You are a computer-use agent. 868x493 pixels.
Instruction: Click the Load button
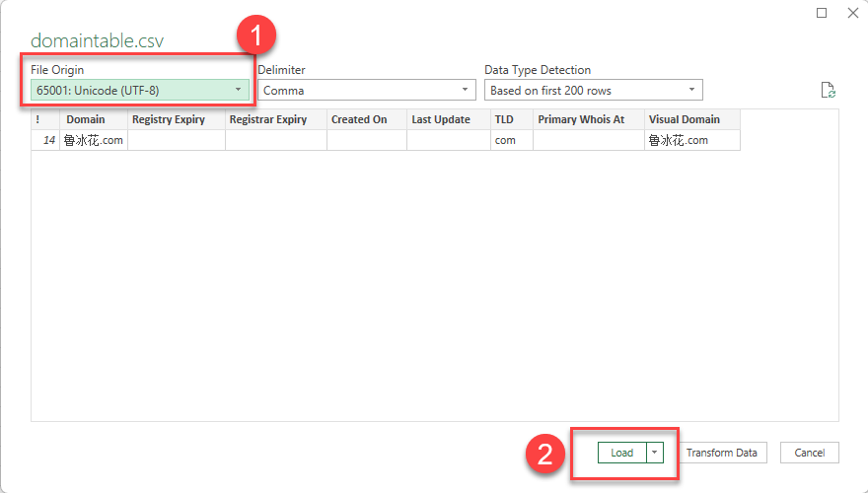tap(621, 453)
